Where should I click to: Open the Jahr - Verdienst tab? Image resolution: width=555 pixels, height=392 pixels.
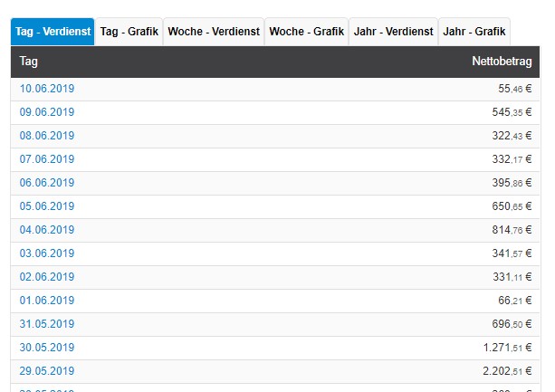(x=393, y=32)
